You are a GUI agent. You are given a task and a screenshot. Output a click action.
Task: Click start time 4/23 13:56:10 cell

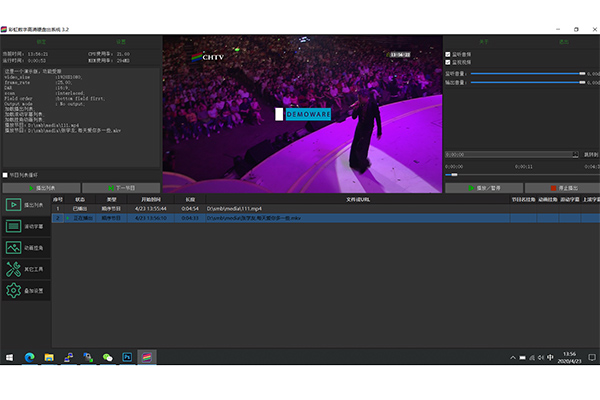tap(151, 218)
